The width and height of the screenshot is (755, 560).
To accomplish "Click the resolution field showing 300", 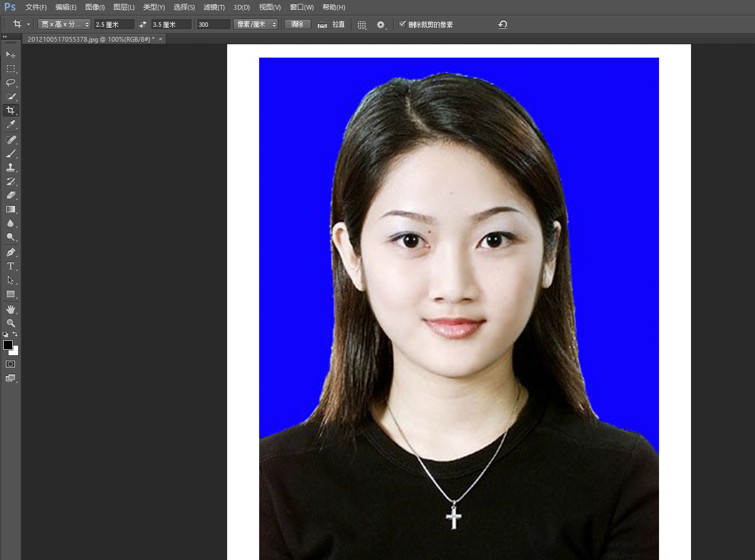I will 213,25.
